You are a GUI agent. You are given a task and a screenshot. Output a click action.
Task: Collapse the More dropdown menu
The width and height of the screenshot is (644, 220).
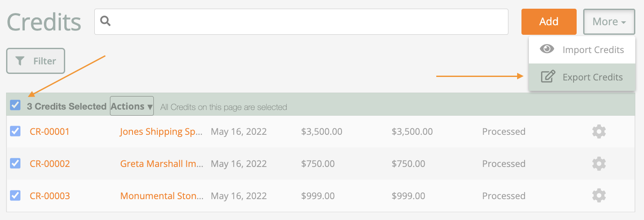(609, 22)
